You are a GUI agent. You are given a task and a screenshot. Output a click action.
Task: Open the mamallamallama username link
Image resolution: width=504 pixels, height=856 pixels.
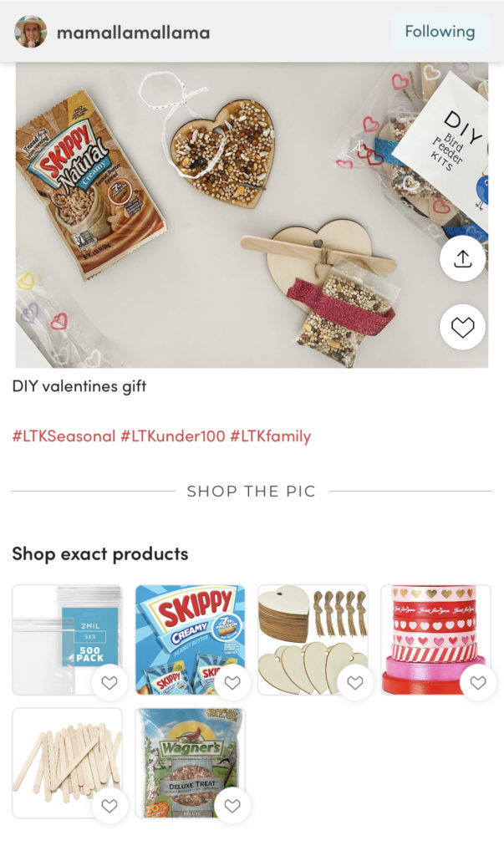pyautogui.click(x=133, y=33)
